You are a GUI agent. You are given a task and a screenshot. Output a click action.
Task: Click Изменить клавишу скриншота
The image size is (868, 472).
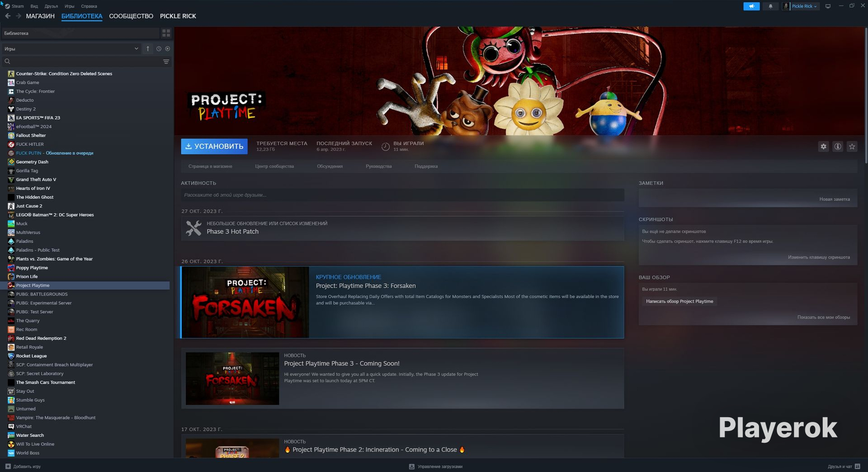819,257
